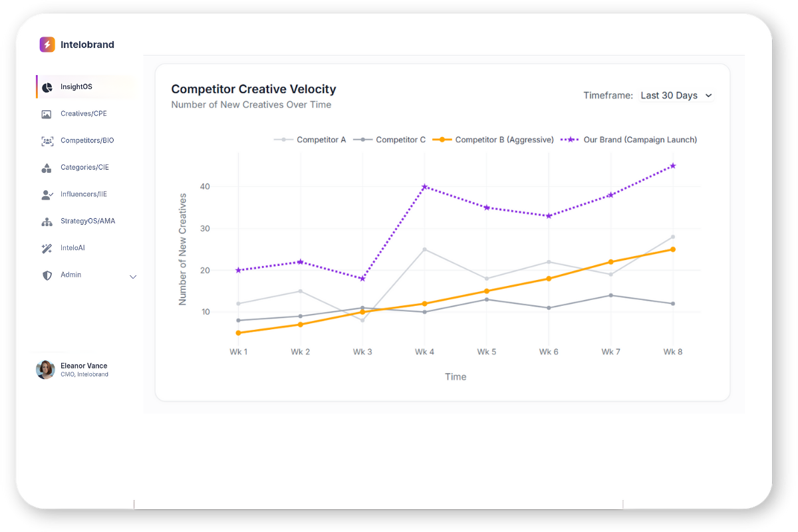Click the Intelobrand lightning bolt logo
Screen dimensions: 798x532
pyautogui.click(x=47, y=45)
